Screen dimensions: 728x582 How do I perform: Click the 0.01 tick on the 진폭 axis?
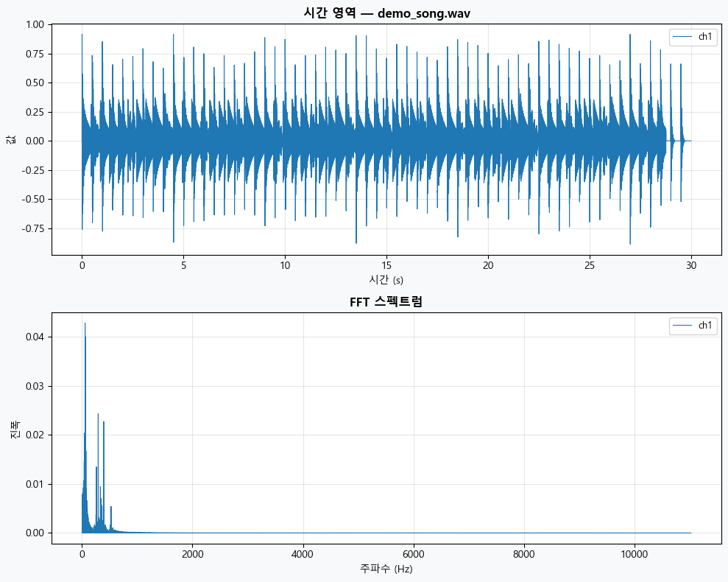point(35,484)
